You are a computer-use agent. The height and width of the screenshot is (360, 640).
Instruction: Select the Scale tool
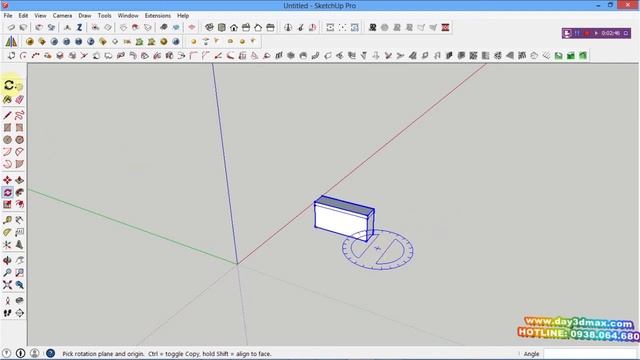[x=7, y=204]
